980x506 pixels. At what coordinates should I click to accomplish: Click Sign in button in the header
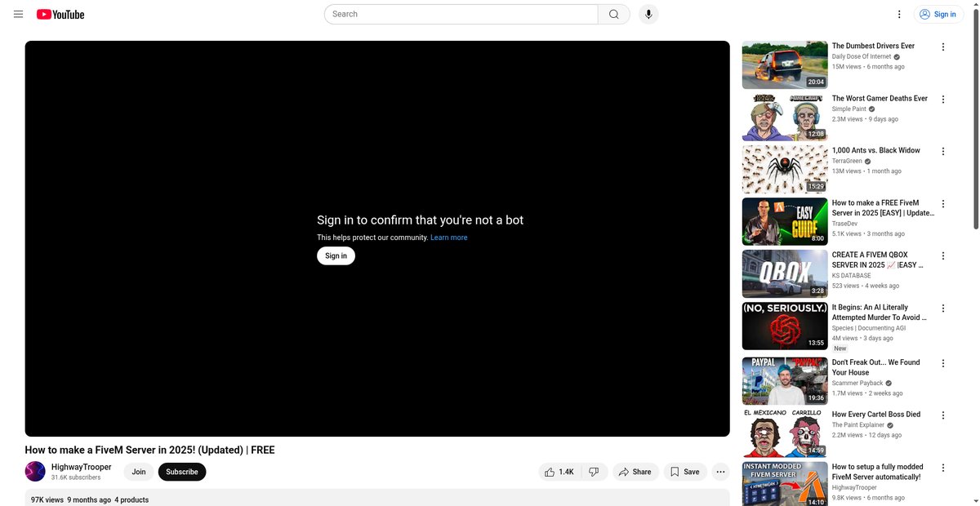point(939,14)
